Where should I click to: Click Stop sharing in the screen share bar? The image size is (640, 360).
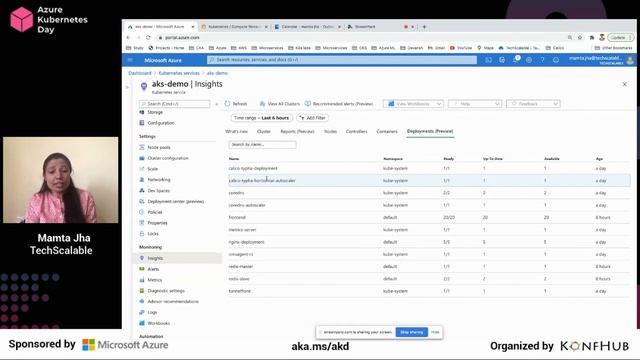(411, 332)
